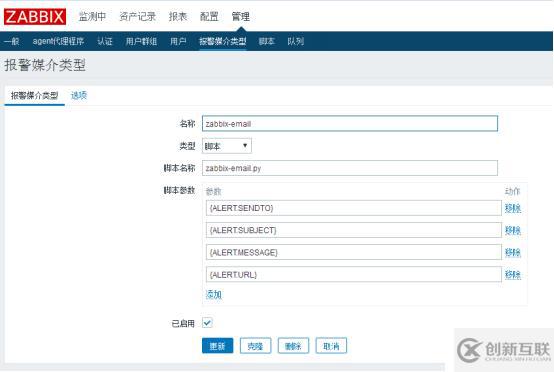Edit the {ALERT.SENDTO} parameter field
554x372 pixels.
tap(354, 208)
